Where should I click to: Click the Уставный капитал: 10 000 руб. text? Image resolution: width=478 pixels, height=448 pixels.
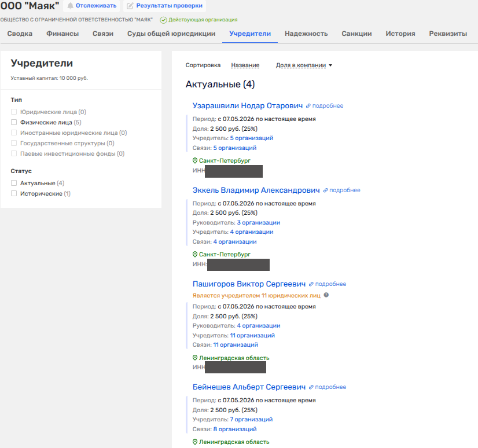click(x=49, y=78)
